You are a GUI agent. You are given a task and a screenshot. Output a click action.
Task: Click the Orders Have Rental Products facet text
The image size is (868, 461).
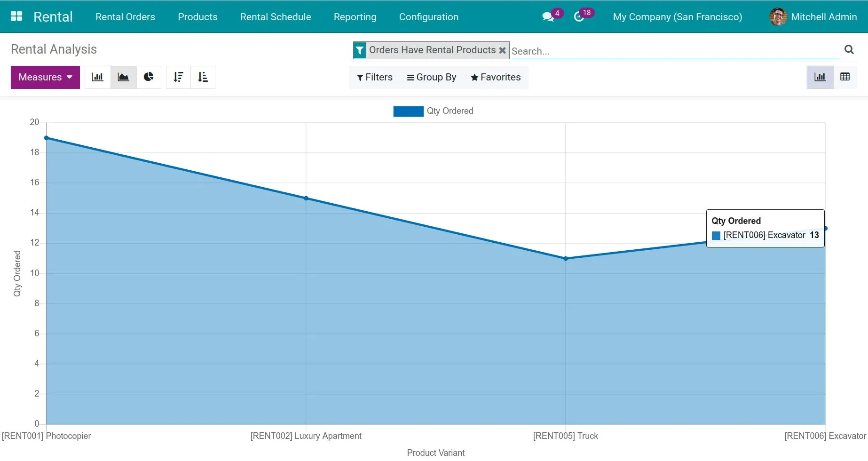pos(432,50)
